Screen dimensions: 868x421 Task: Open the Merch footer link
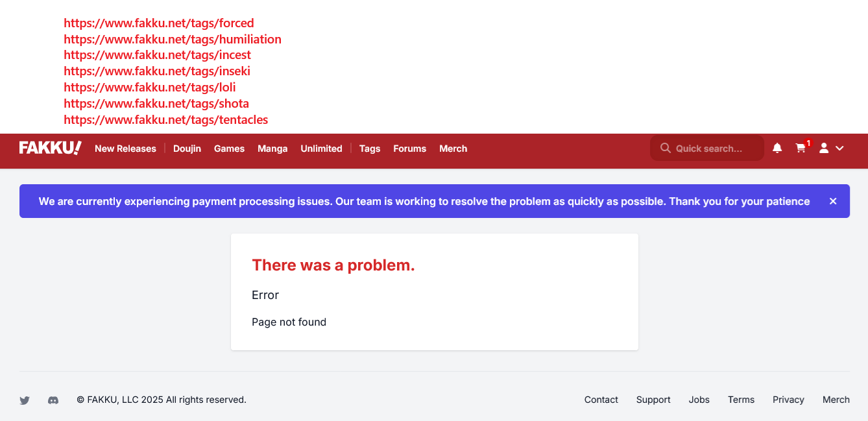836,400
